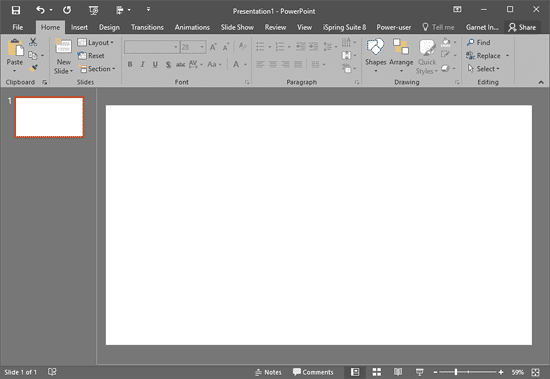
Task: Collapse the ribbon with the chevron
Action: [541, 82]
